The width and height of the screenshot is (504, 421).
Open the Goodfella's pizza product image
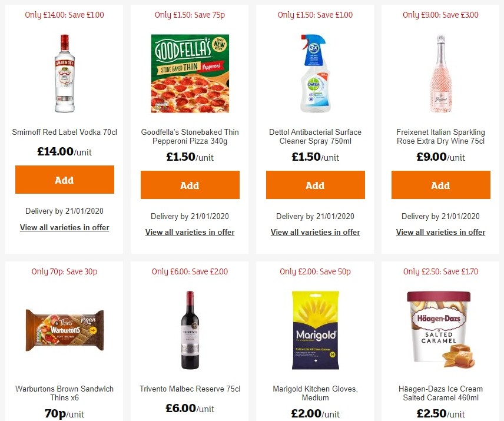190,73
